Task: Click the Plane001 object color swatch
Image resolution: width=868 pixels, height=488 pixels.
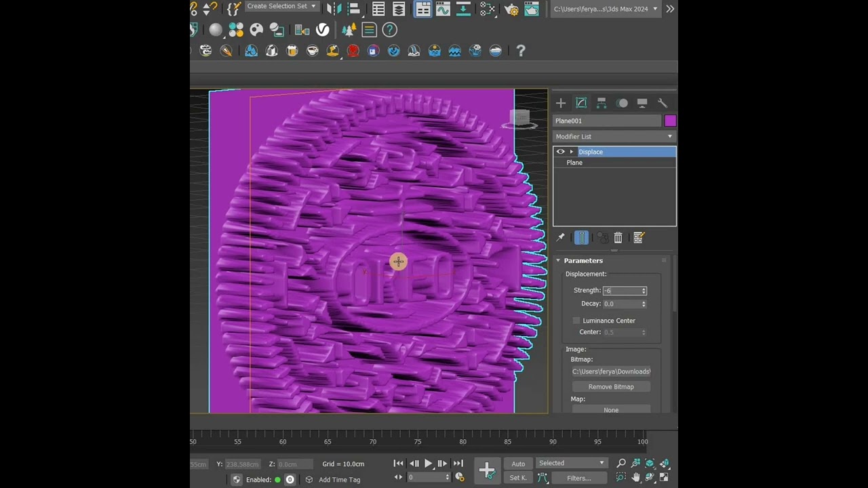Action: click(x=670, y=121)
